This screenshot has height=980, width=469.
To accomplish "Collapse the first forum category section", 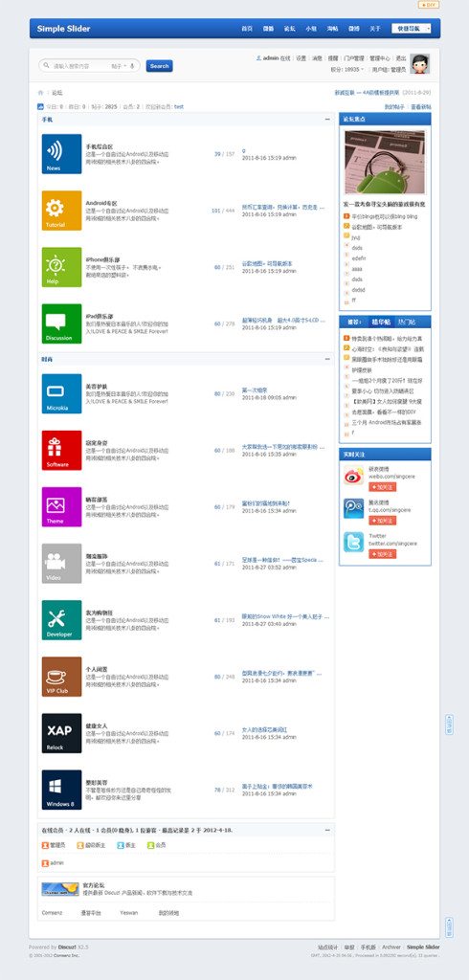I will pos(327,119).
